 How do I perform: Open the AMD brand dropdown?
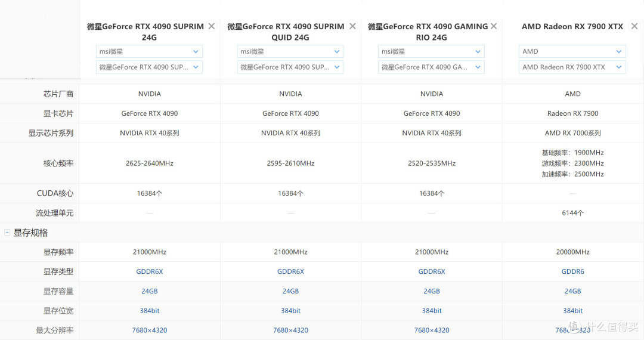[x=572, y=51]
